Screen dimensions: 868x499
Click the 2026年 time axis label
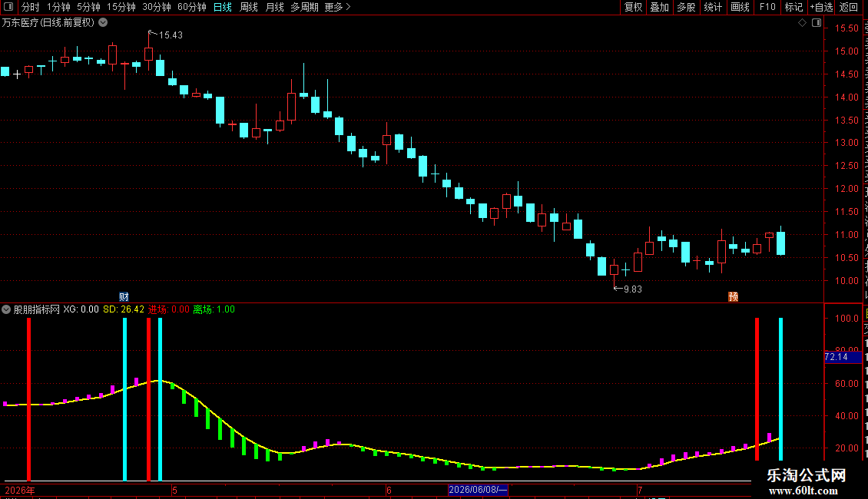tap(20, 491)
